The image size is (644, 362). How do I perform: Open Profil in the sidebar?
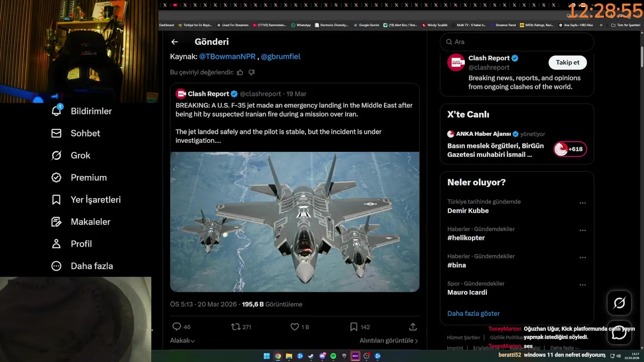[x=71, y=244]
